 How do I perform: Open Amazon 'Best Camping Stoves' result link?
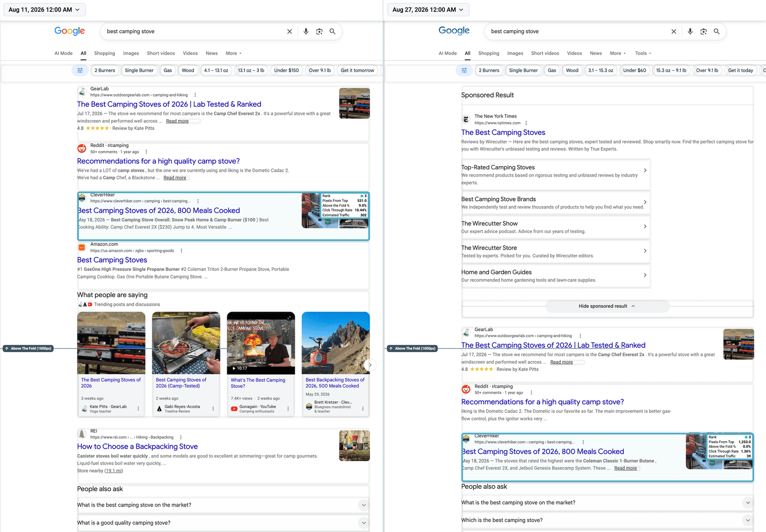tap(112, 260)
